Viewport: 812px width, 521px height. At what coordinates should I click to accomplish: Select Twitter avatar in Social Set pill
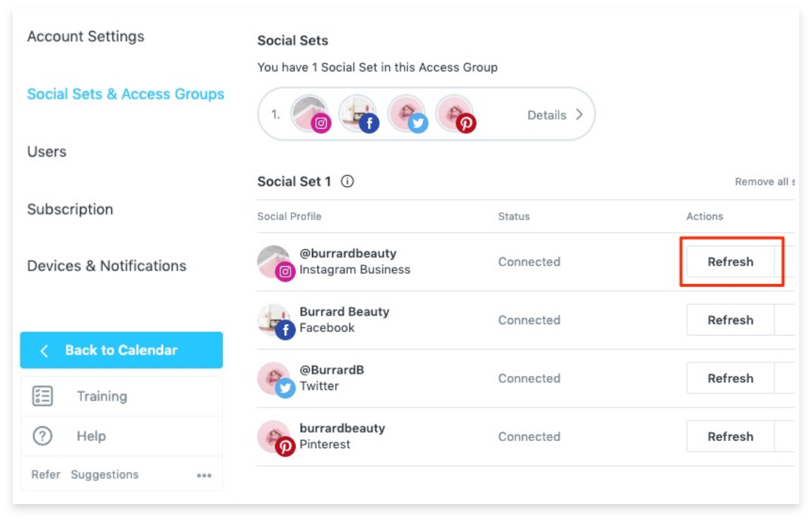pos(407,114)
